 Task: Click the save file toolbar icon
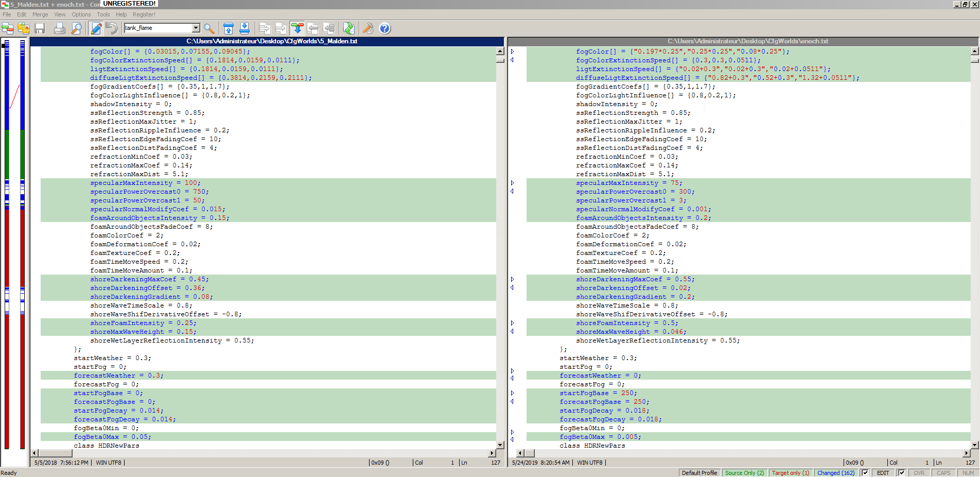point(40,28)
